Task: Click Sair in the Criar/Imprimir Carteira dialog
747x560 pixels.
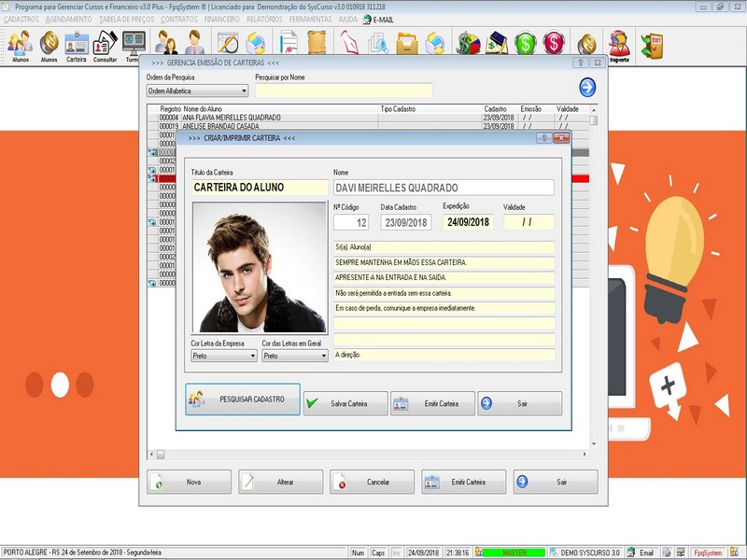Action: click(520, 403)
